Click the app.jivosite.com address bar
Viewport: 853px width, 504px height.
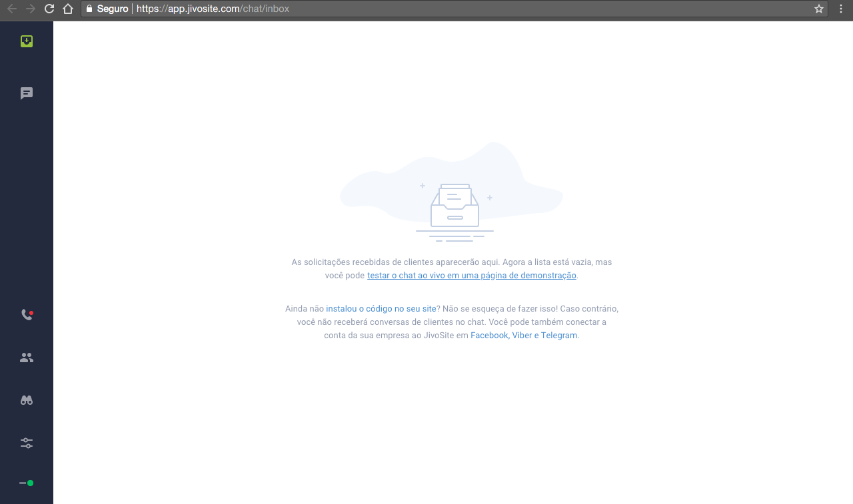point(453,9)
